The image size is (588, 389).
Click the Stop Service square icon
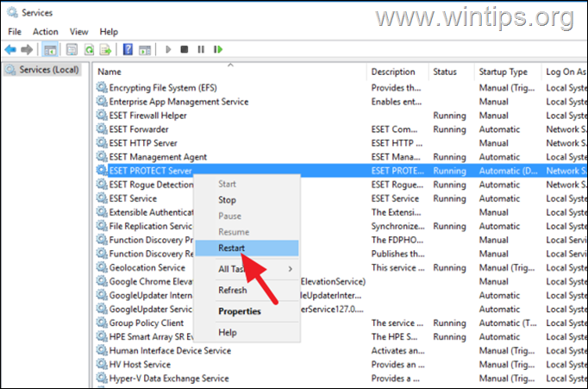(185, 49)
